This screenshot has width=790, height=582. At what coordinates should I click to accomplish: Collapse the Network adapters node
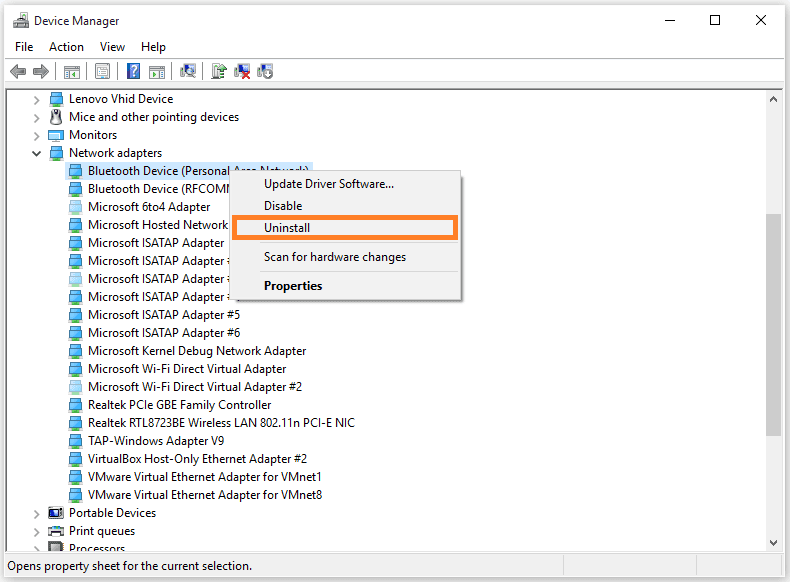(x=36, y=153)
